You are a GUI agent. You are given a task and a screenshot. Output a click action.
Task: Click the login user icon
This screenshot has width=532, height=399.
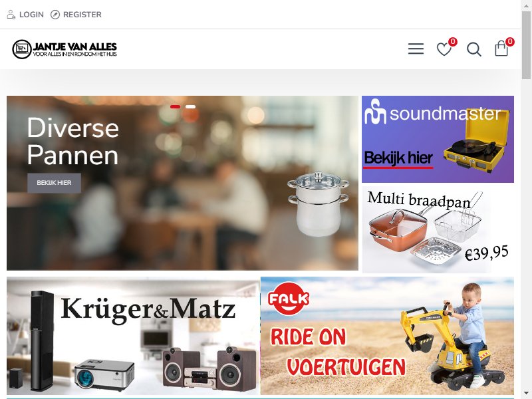click(x=11, y=15)
